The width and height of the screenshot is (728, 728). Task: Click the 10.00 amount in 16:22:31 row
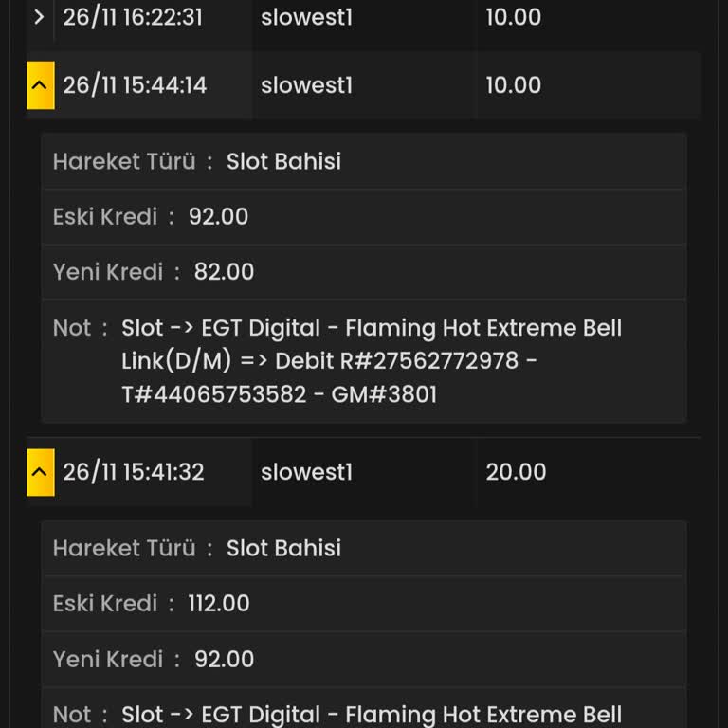pos(513,17)
